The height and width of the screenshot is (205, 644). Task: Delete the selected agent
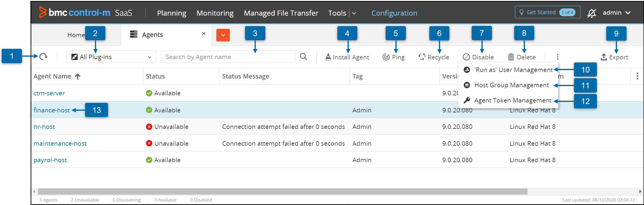522,57
